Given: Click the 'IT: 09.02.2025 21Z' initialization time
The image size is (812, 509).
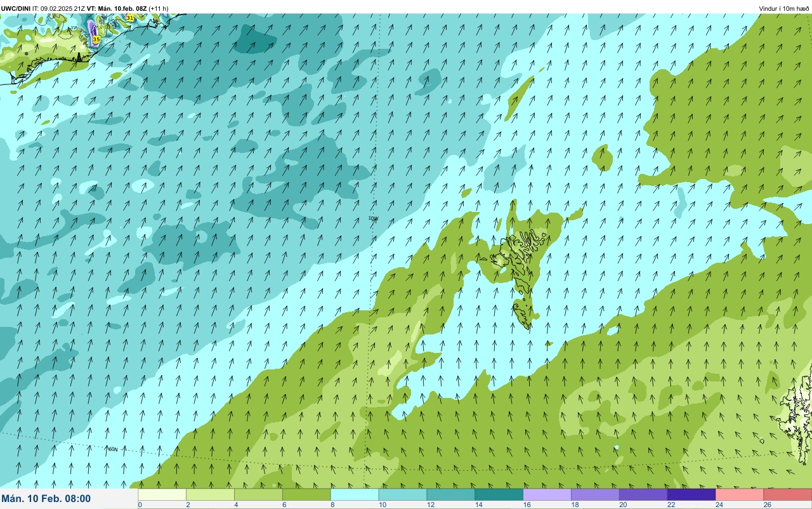Looking at the screenshot, I should point(60,8).
